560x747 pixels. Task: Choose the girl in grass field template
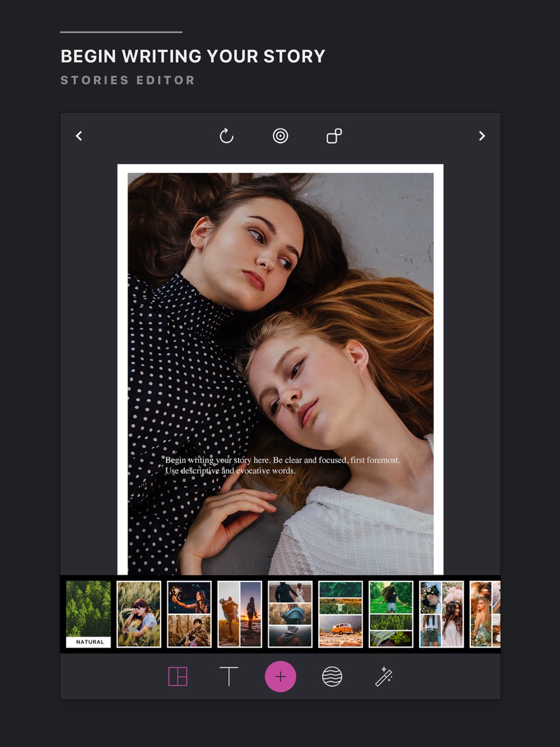click(x=139, y=614)
